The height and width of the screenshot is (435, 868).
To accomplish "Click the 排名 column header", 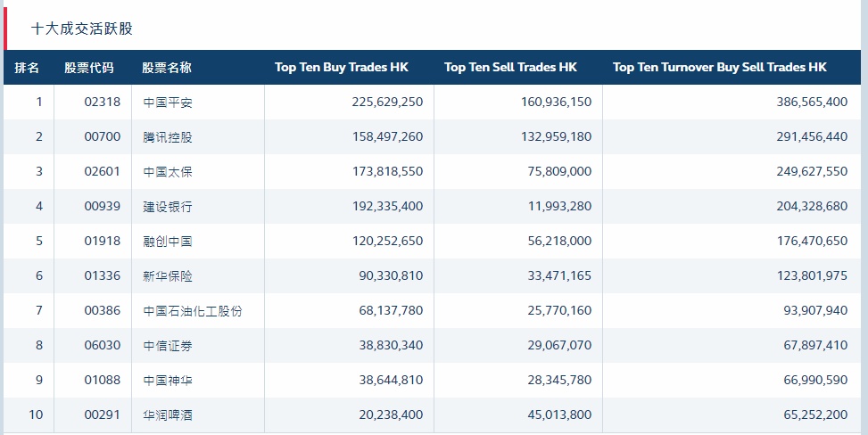I will coord(27,68).
